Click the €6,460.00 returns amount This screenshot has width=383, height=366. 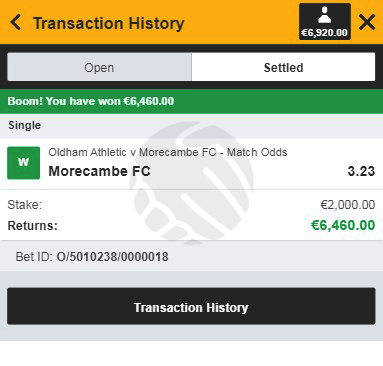click(x=343, y=225)
